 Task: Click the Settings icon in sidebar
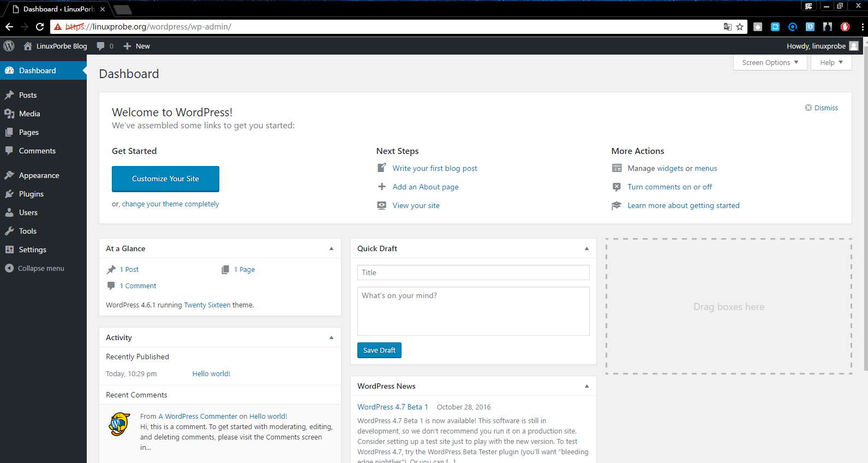tap(9, 250)
